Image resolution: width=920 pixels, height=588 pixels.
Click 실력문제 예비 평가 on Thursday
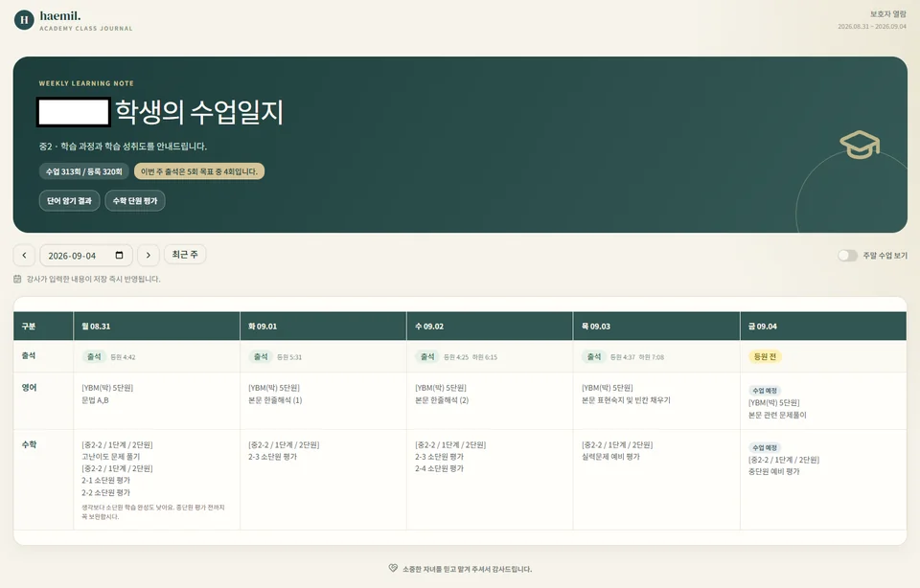point(610,457)
